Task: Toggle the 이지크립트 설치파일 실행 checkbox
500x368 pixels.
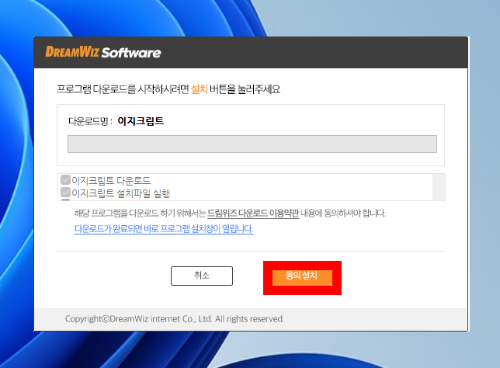Action: pos(66,192)
